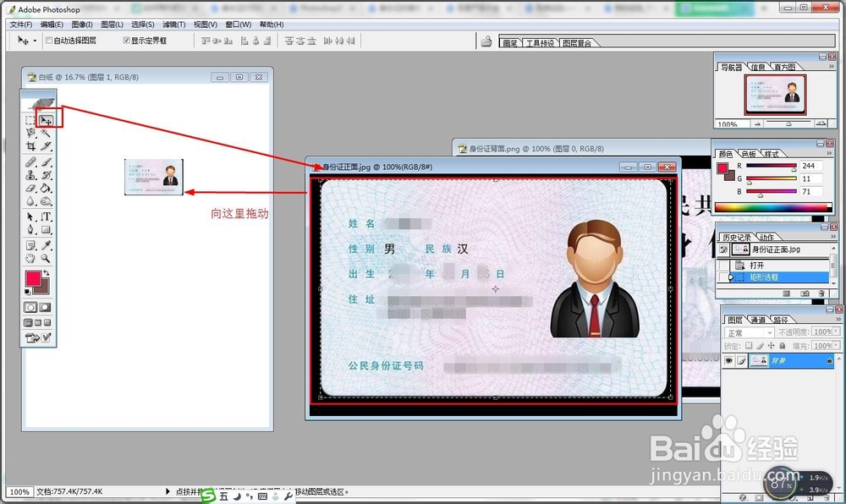Switch to Standard editing mode
The width and height of the screenshot is (846, 504).
(x=30, y=307)
